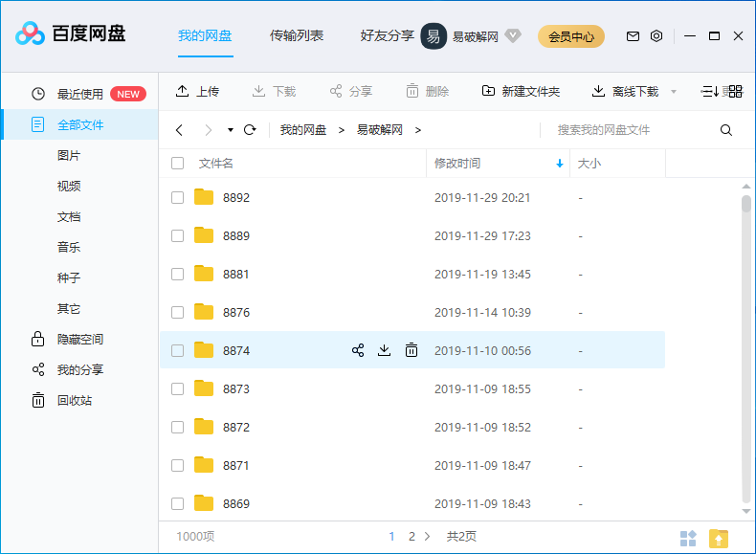Click the search magnifier icon

coord(726,130)
